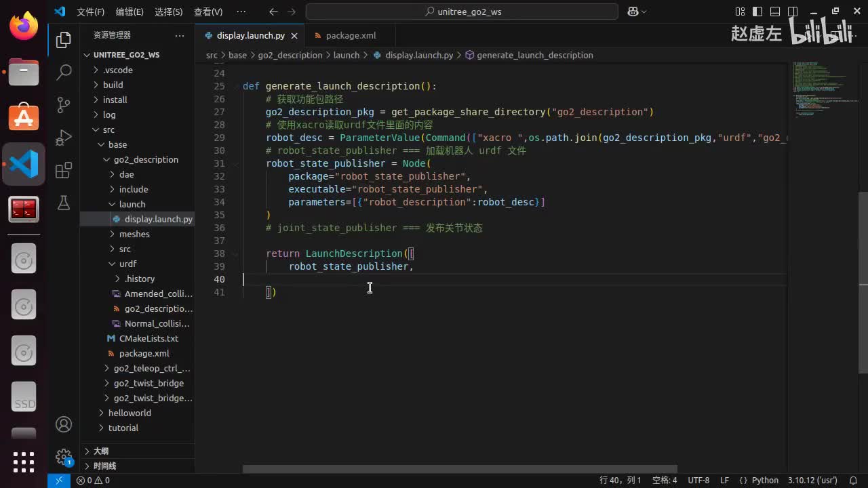
Task: Switch to the package.xml tab
Action: tap(350, 35)
